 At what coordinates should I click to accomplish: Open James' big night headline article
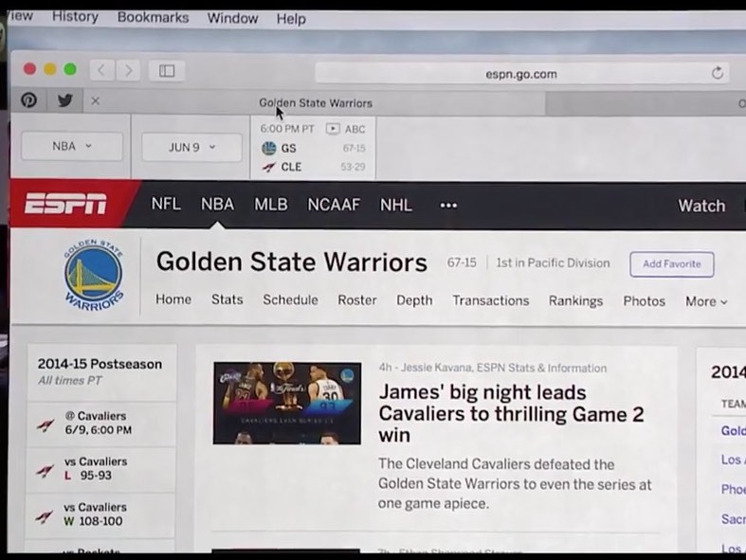512,414
